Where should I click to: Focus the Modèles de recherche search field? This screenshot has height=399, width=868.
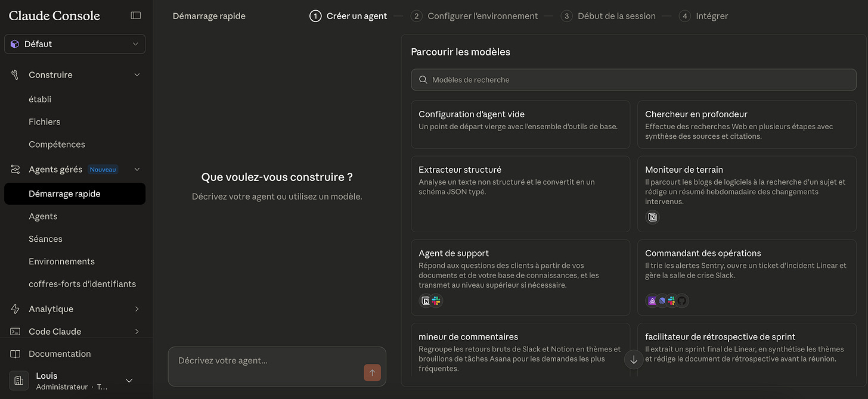pyautogui.click(x=634, y=80)
